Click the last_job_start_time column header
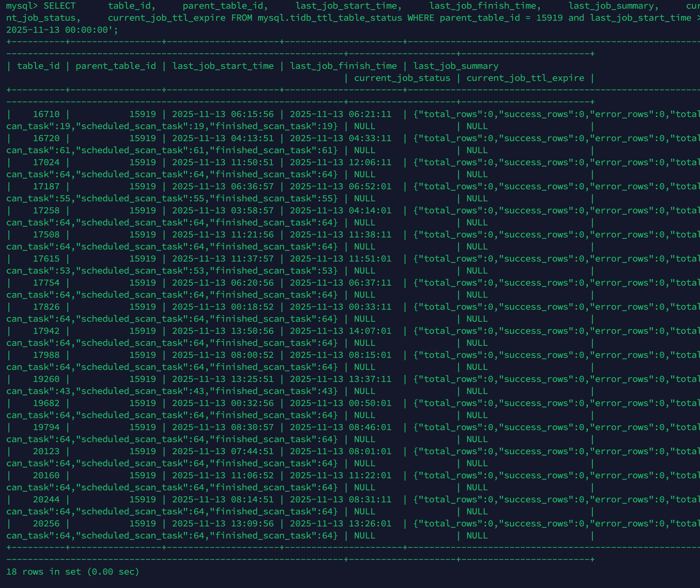Viewport: 700px width, 588px height. click(223, 66)
